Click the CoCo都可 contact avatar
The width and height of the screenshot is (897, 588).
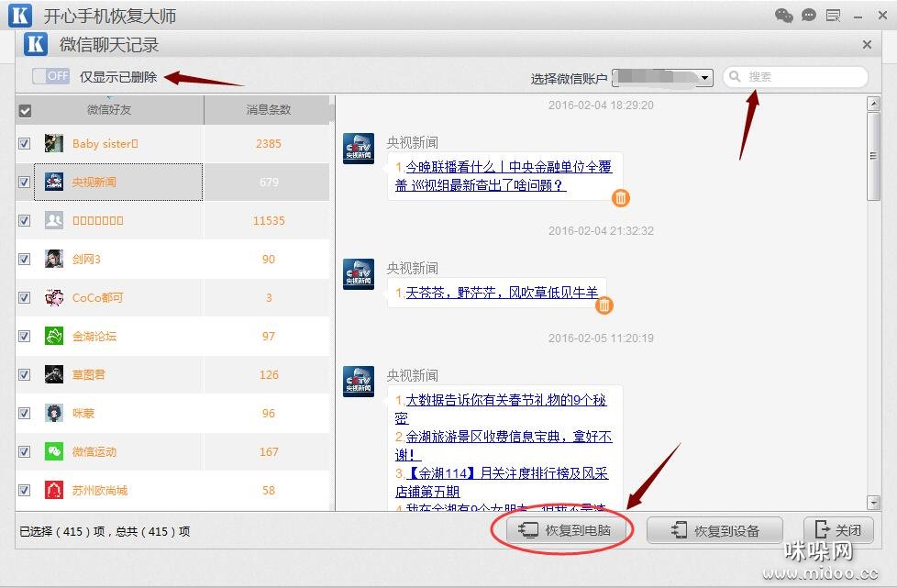pyautogui.click(x=54, y=297)
